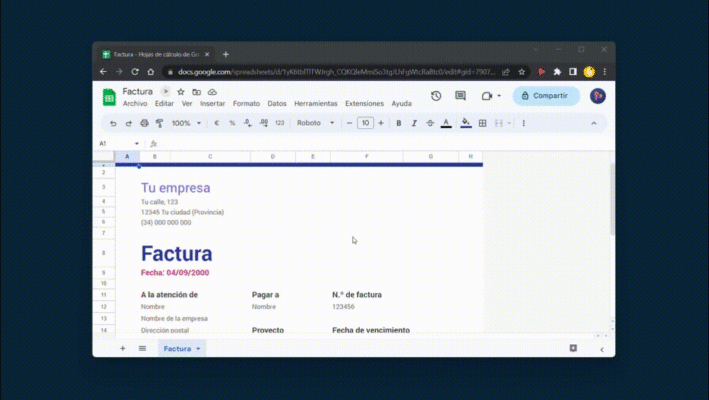Toggle bold formatting
Viewport: 709px width, 400px height.
398,123
